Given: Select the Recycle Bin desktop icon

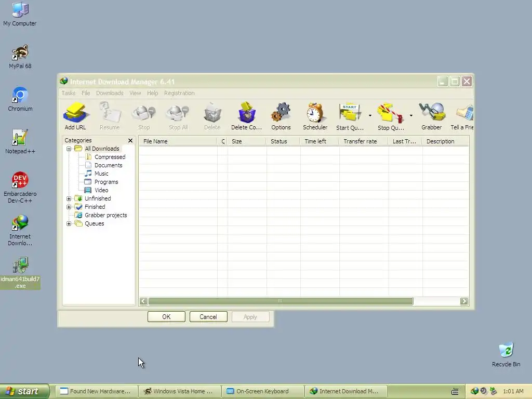Looking at the screenshot, I should tap(506, 355).
